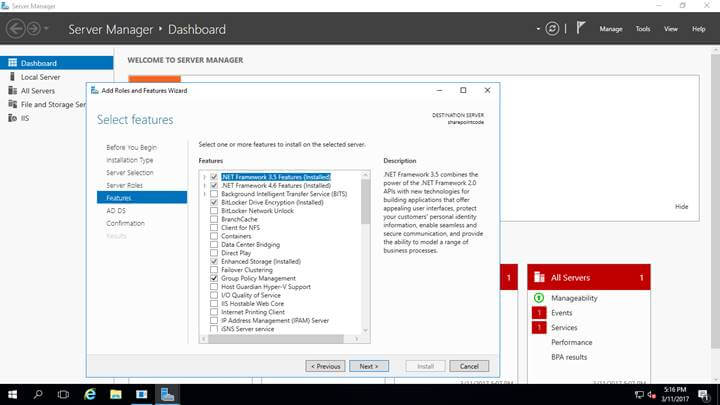720x405 pixels.
Task: Open File Explorer from taskbar
Action: pyautogui.click(x=116, y=394)
